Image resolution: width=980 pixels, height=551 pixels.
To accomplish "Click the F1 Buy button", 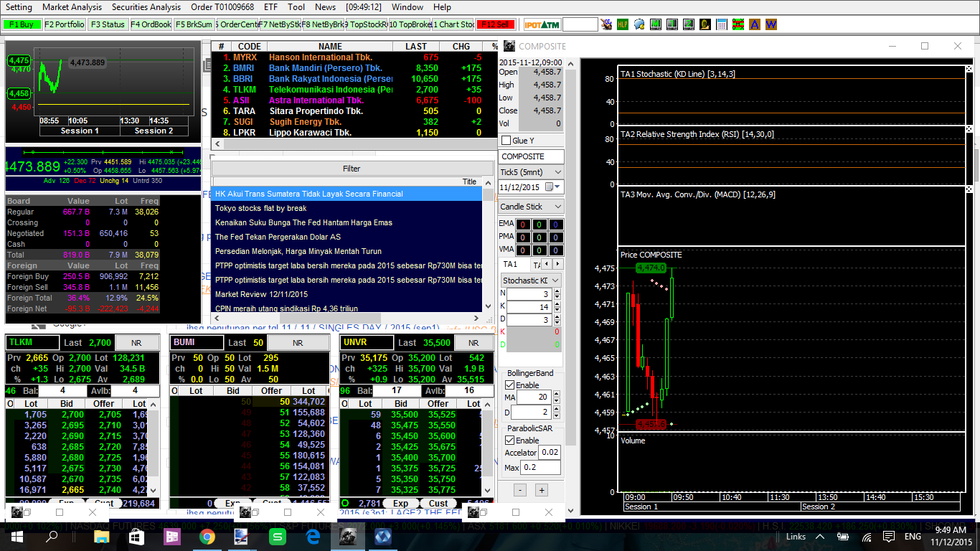I will pyautogui.click(x=22, y=24).
